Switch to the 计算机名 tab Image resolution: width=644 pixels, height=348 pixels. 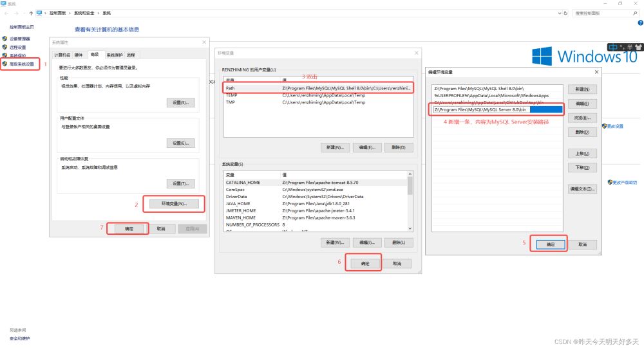62,55
